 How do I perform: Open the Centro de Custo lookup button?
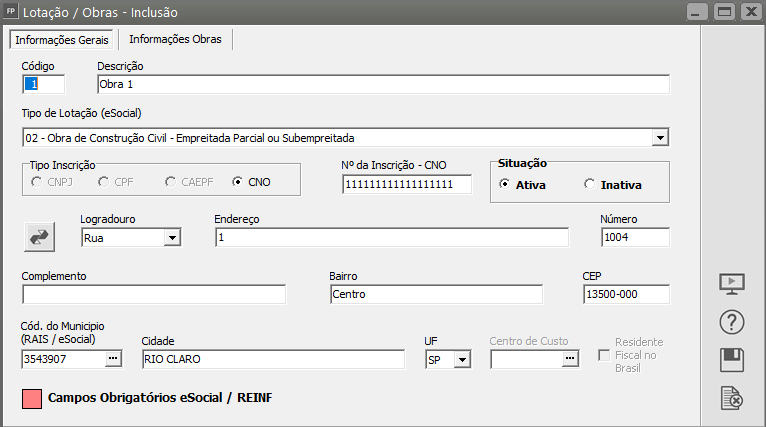click(570, 358)
